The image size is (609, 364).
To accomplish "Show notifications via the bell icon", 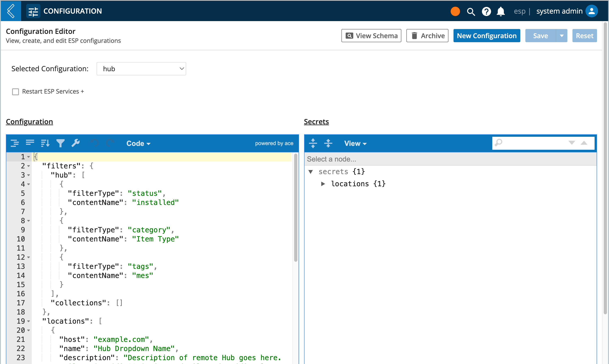I will click(501, 11).
